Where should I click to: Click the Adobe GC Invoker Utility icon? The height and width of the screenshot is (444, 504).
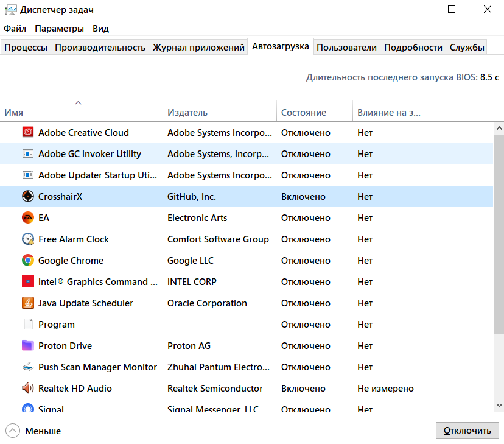pos(28,153)
